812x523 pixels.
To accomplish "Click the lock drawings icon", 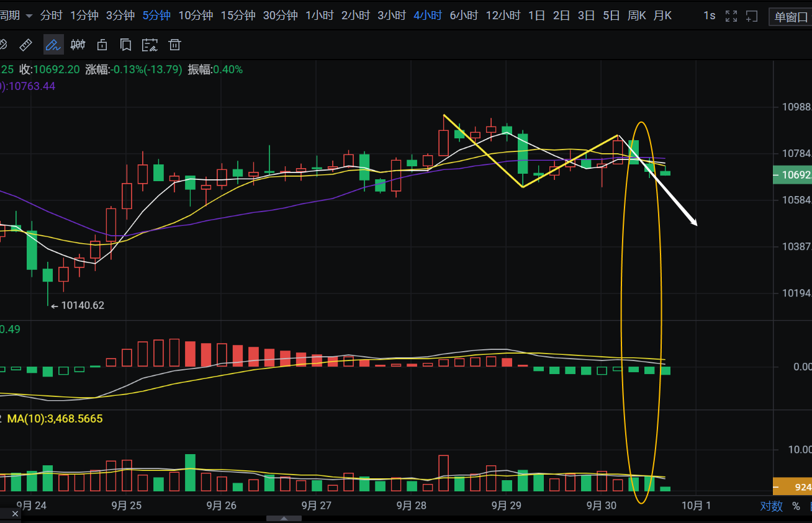I will click(102, 45).
